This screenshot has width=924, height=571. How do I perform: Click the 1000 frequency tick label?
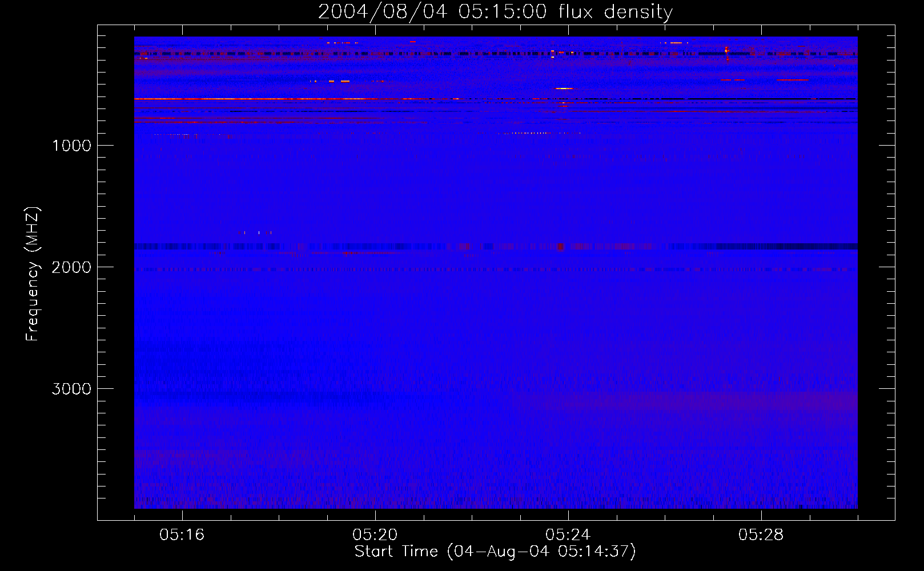coord(71,146)
